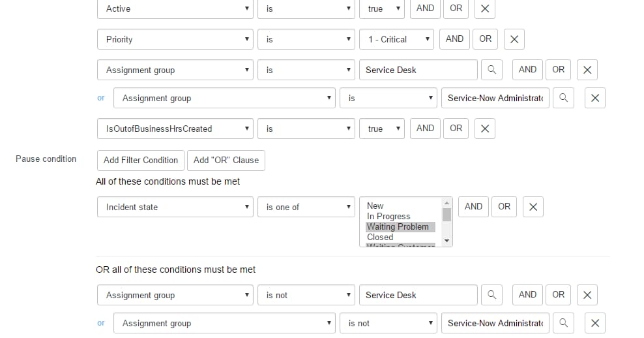This screenshot has height=338, width=644.
Task: Open the '1 - Critical' value dropdown
Action: point(396,39)
